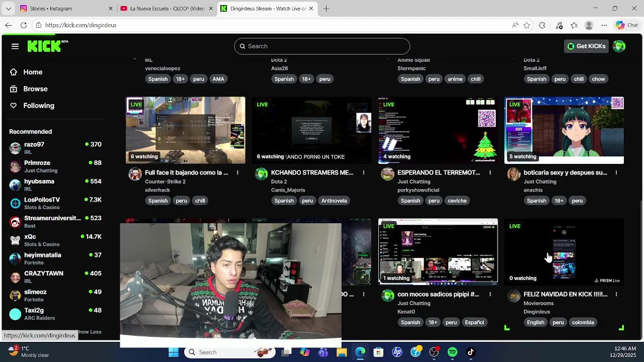
Task: Open options menu for silverhack stream card
Action: 237,172
